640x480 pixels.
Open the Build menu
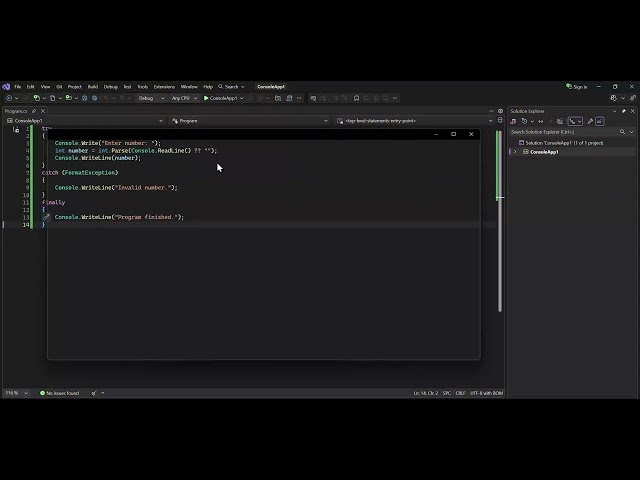93,87
